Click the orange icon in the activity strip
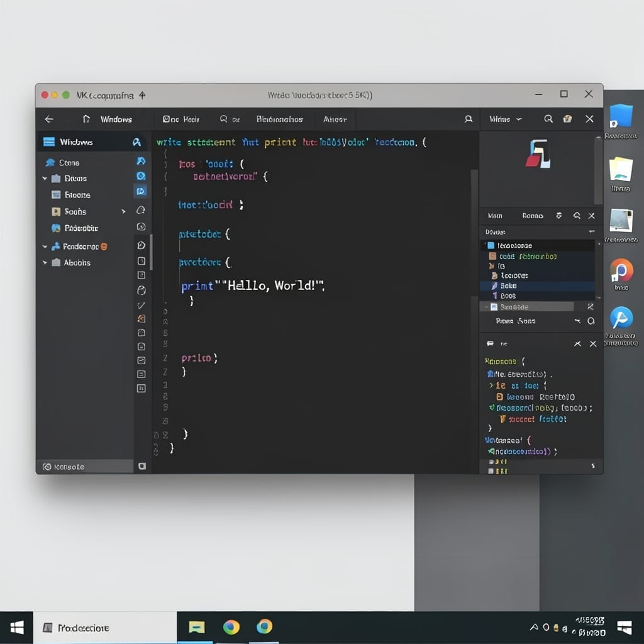 141,319
